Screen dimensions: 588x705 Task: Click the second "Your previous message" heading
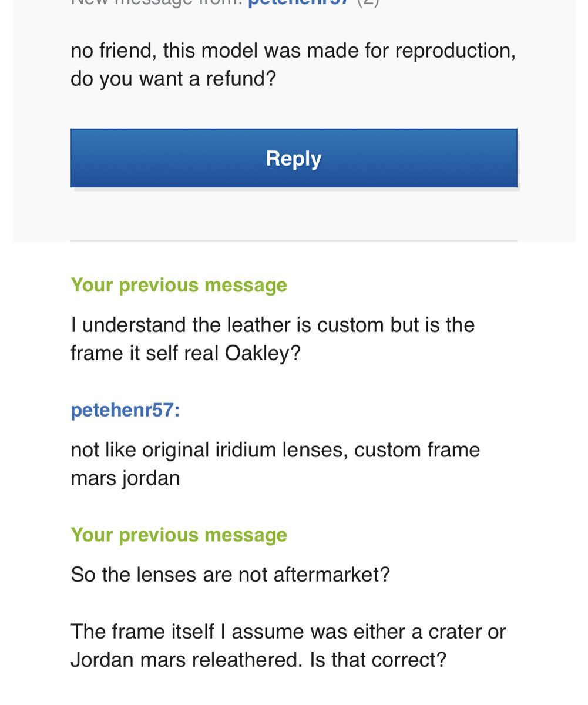click(x=179, y=535)
